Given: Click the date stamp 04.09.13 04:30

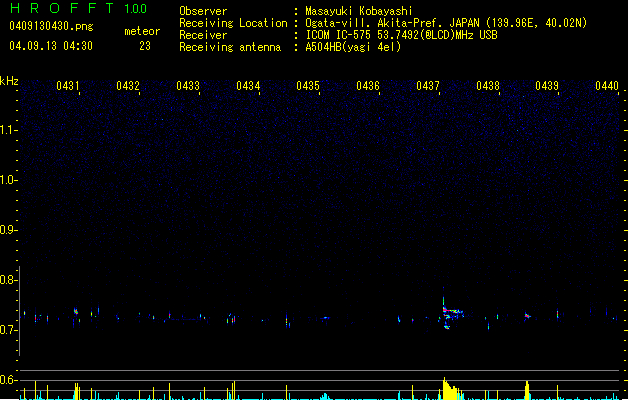Looking at the screenshot, I should [x=51, y=46].
